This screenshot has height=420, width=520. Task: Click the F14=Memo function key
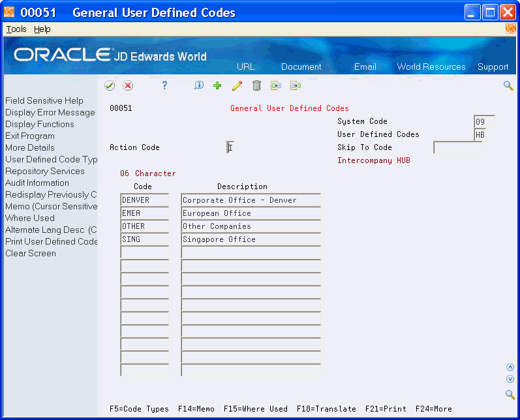196,409
